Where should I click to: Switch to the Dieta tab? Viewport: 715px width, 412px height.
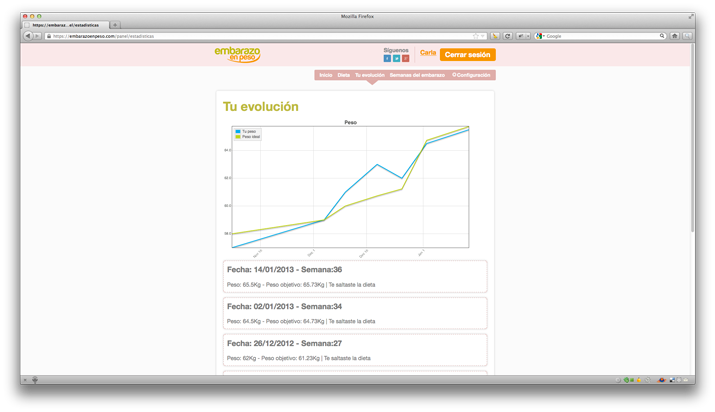(x=343, y=75)
